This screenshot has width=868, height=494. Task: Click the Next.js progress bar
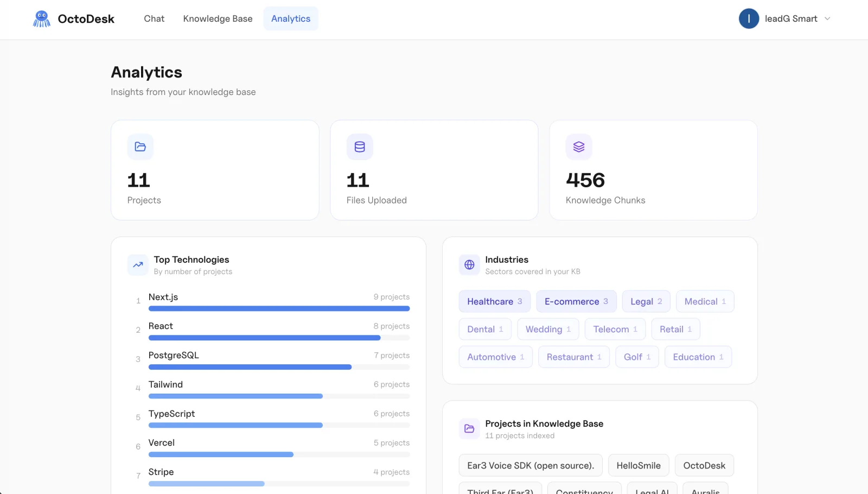point(279,308)
